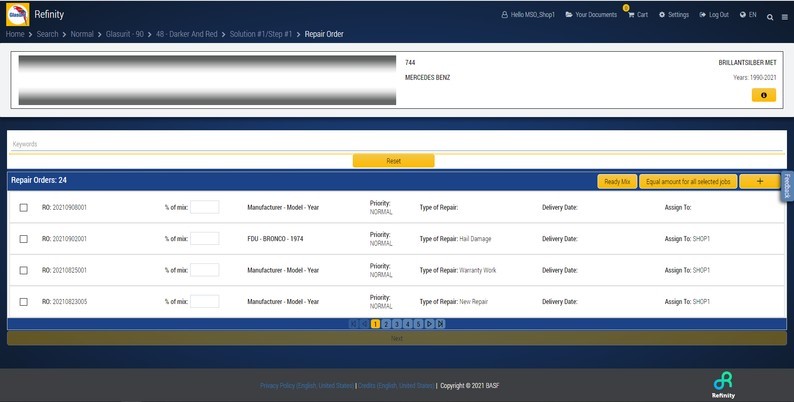794x402 pixels.
Task: Go to page 5
Action: click(x=419, y=324)
